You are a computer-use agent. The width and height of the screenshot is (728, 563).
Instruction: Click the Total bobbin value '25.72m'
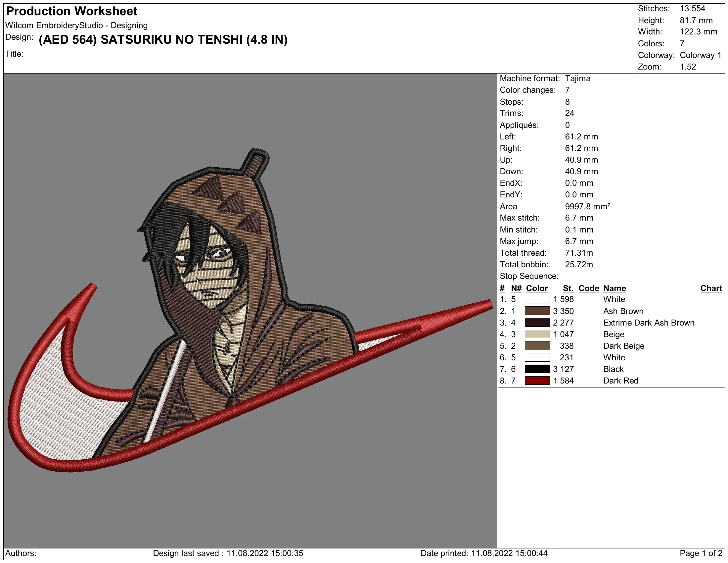579,265
